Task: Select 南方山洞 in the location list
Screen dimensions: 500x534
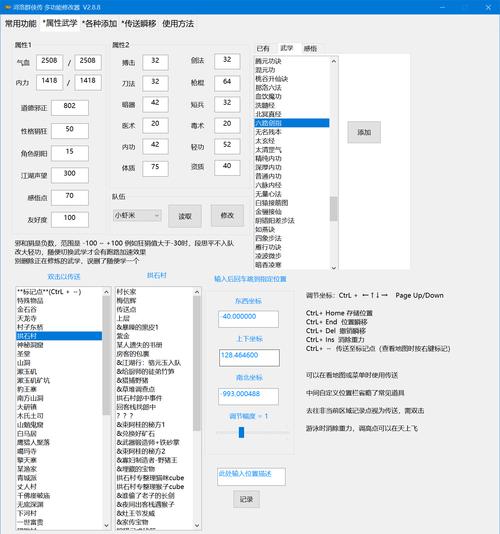Action: point(59,398)
